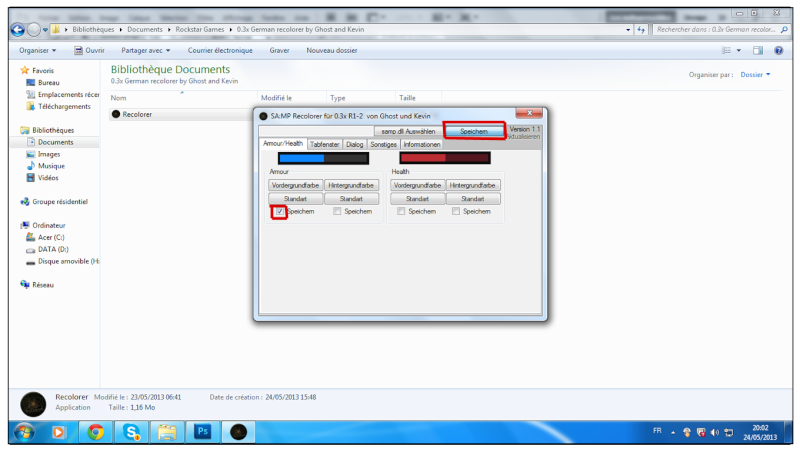Image resolution: width=800 pixels, height=452 pixels.
Task: Click Amour Vordergrundfarbe button
Action: click(x=295, y=185)
